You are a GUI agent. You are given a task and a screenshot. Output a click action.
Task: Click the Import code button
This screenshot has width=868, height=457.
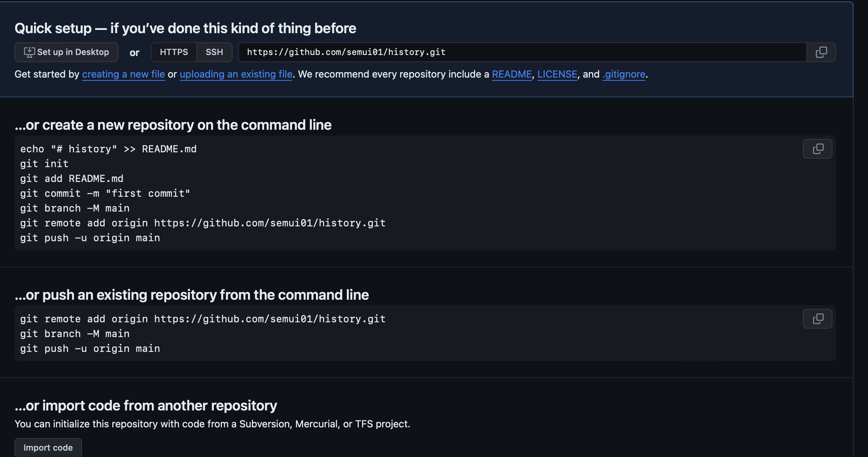48,447
